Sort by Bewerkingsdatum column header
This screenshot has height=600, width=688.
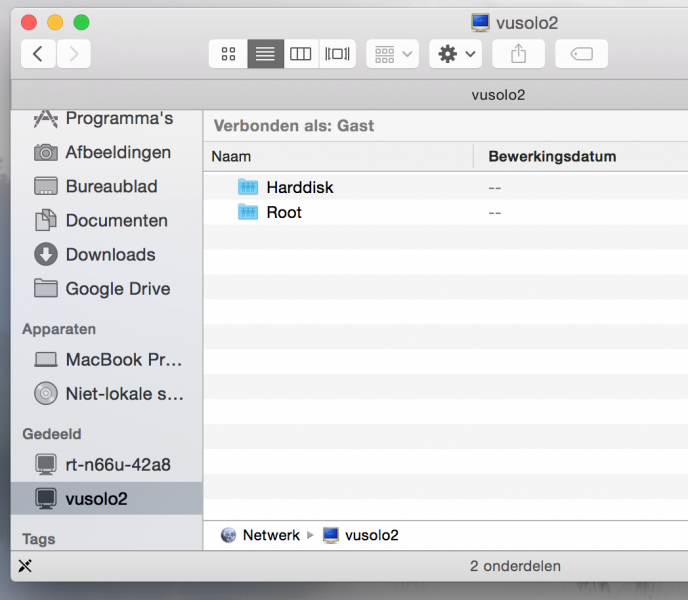pyautogui.click(x=551, y=156)
